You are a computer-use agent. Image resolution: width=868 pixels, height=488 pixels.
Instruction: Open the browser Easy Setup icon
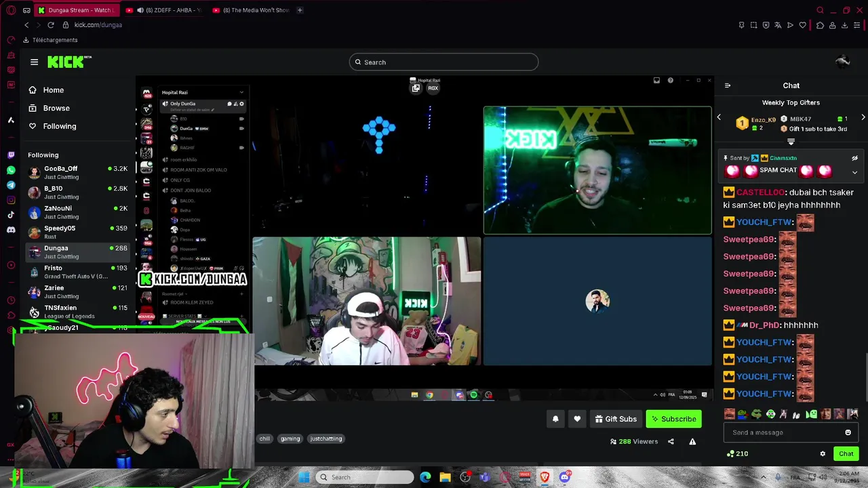point(858,25)
